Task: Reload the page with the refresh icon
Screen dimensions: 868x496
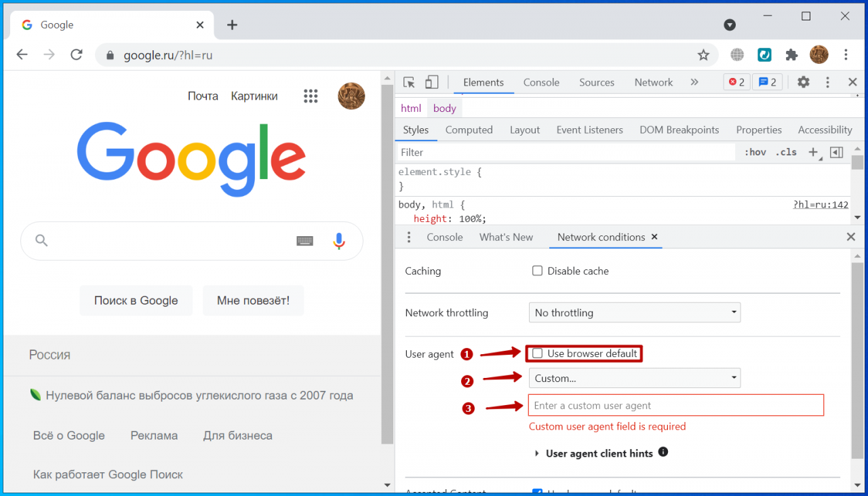Action: click(77, 55)
